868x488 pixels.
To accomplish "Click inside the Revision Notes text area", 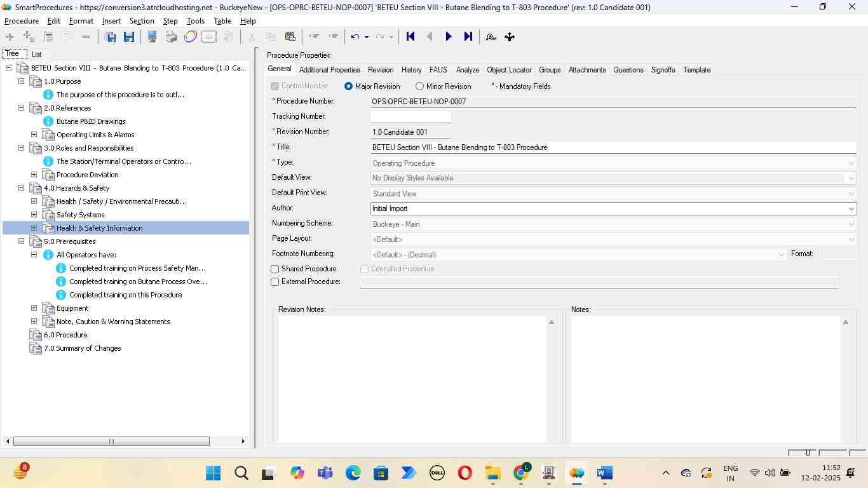I will coord(412,379).
